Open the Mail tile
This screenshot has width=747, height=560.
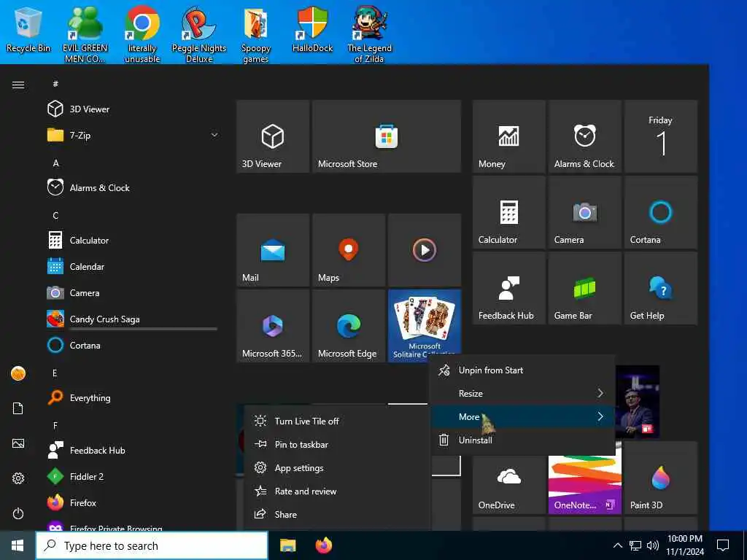[x=273, y=250]
